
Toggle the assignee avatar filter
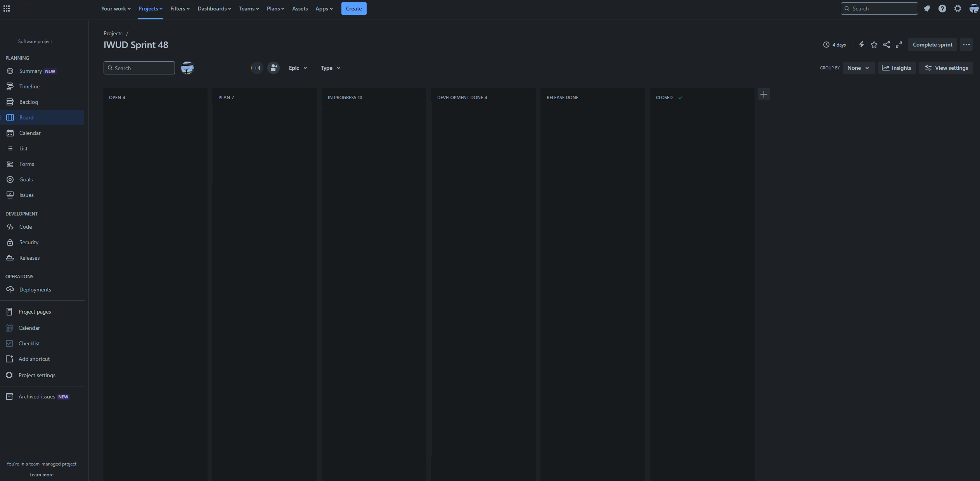(187, 68)
